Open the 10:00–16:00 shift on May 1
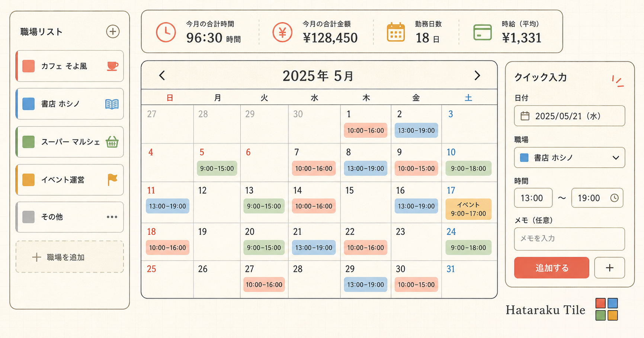 [x=365, y=131]
